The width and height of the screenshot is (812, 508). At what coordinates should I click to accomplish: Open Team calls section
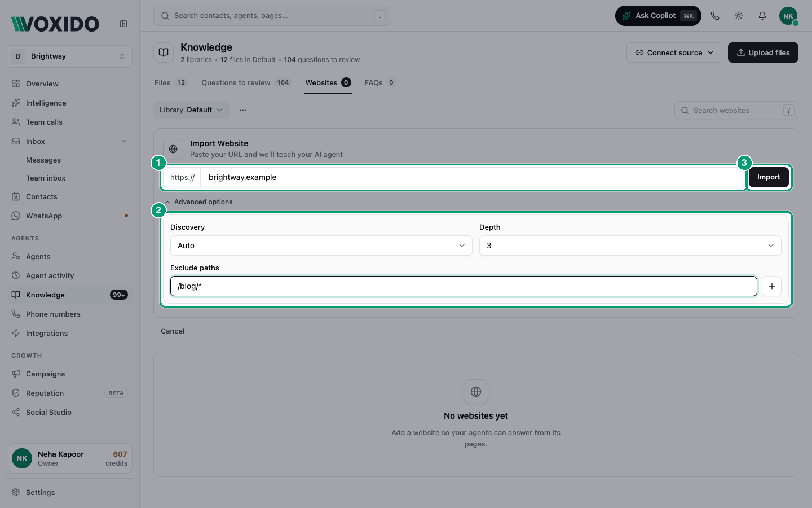(70, 122)
